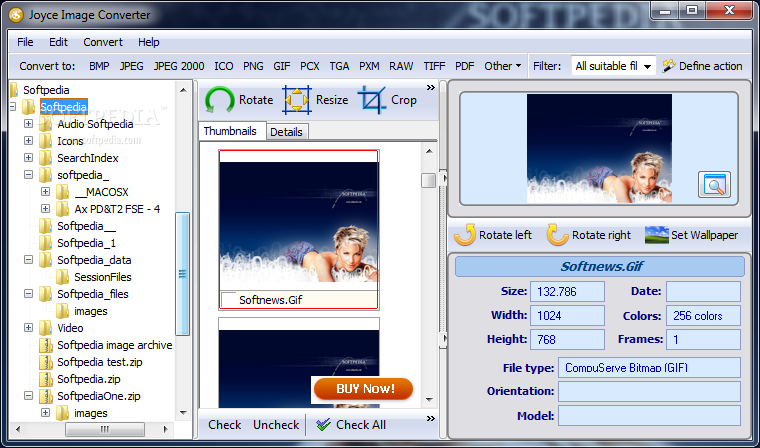Click the thumbnail list scrollbar thumb

[428, 180]
